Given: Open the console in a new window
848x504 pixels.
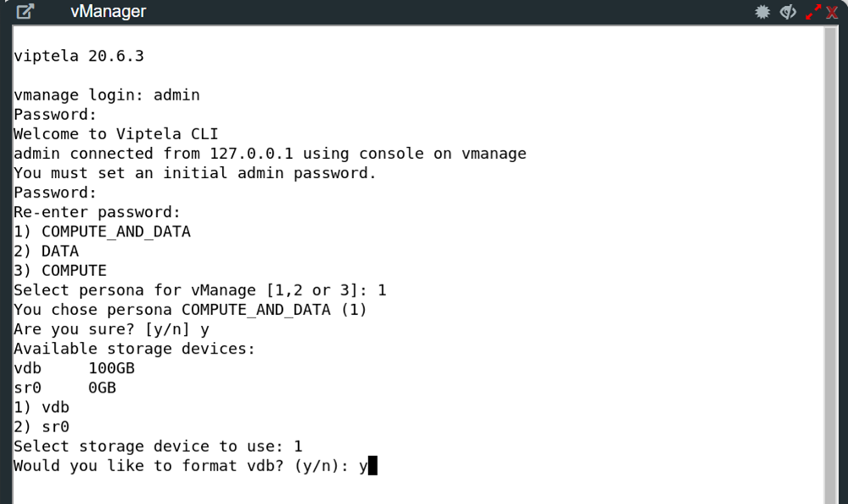Looking at the screenshot, I should pos(25,12).
